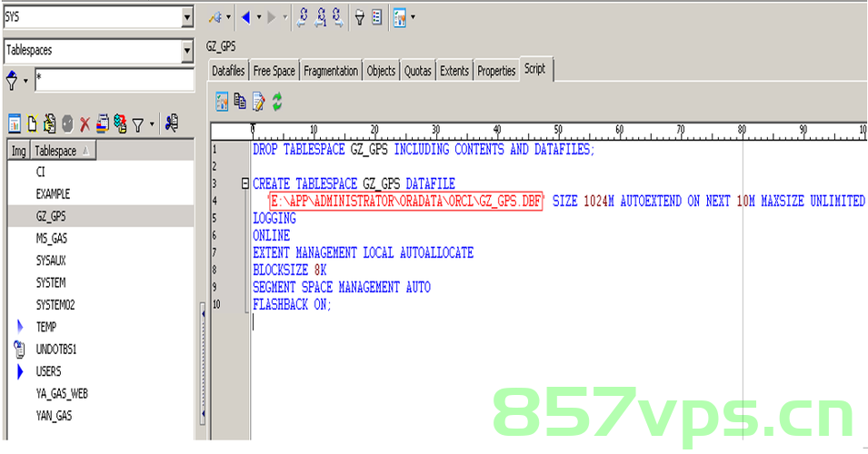This screenshot has height=454, width=868.
Task: Click the FLASHBACK ON line in script
Action: (x=292, y=304)
